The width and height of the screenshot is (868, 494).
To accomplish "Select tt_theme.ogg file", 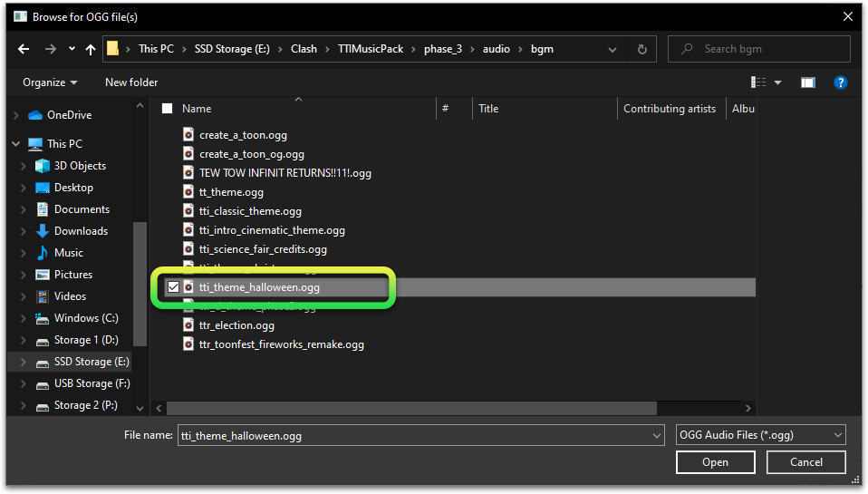I will point(231,193).
